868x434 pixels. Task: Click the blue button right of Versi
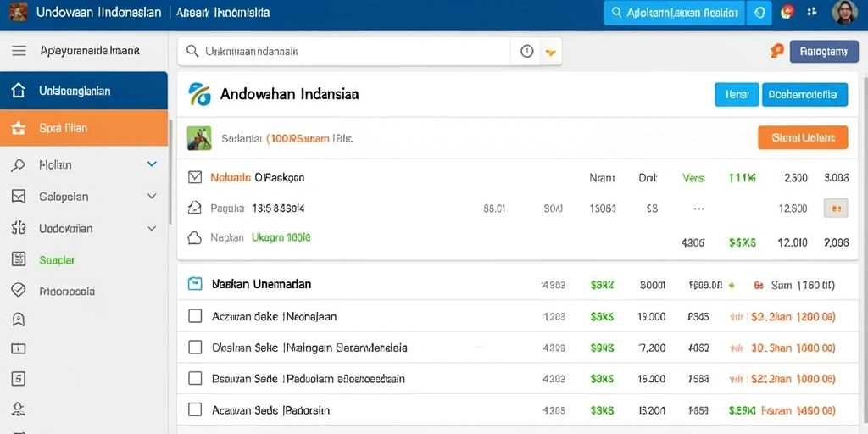coord(805,95)
